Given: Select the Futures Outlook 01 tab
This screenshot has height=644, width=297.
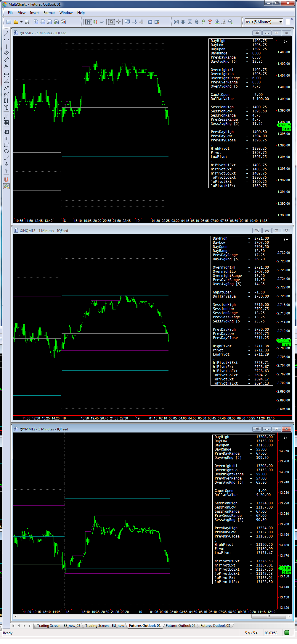Looking at the screenshot, I should pyautogui.click(x=145, y=625).
